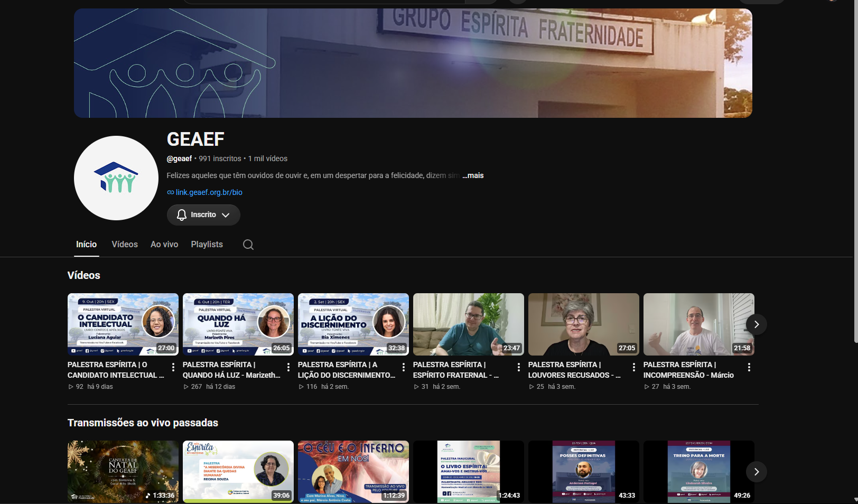The image size is (858, 504).
Task: Click the @geaef channel handle
Action: point(179,158)
